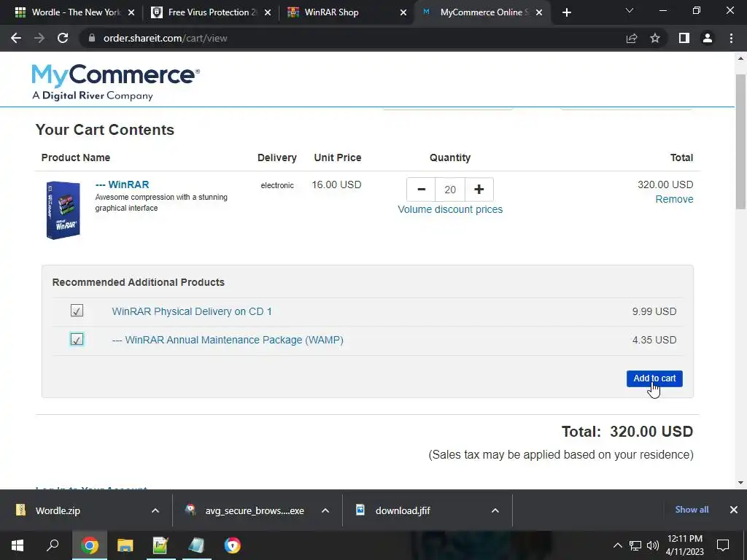Click the scrollbar down arrow
Viewport: 747px width, 560px height.
coord(740,483)
